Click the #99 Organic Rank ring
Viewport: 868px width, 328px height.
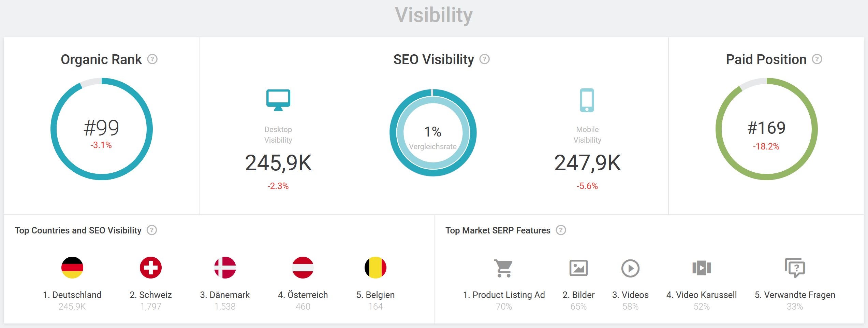101,129
